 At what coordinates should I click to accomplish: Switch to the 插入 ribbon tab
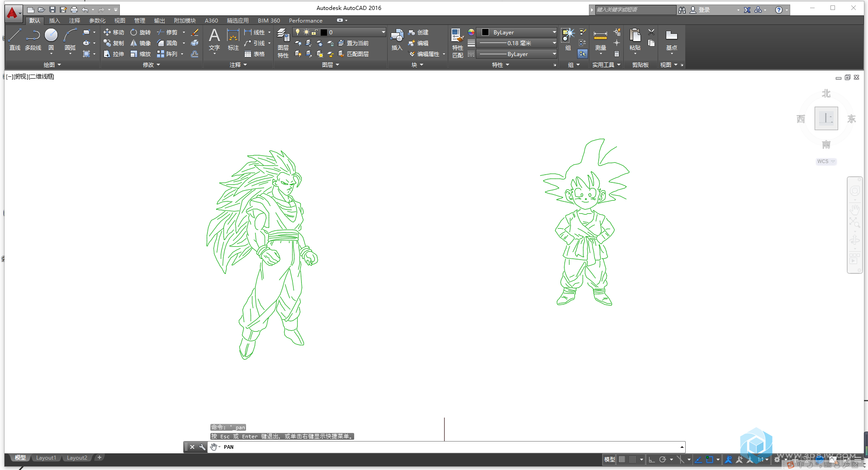pyautogui.click(x=54, y=20)
